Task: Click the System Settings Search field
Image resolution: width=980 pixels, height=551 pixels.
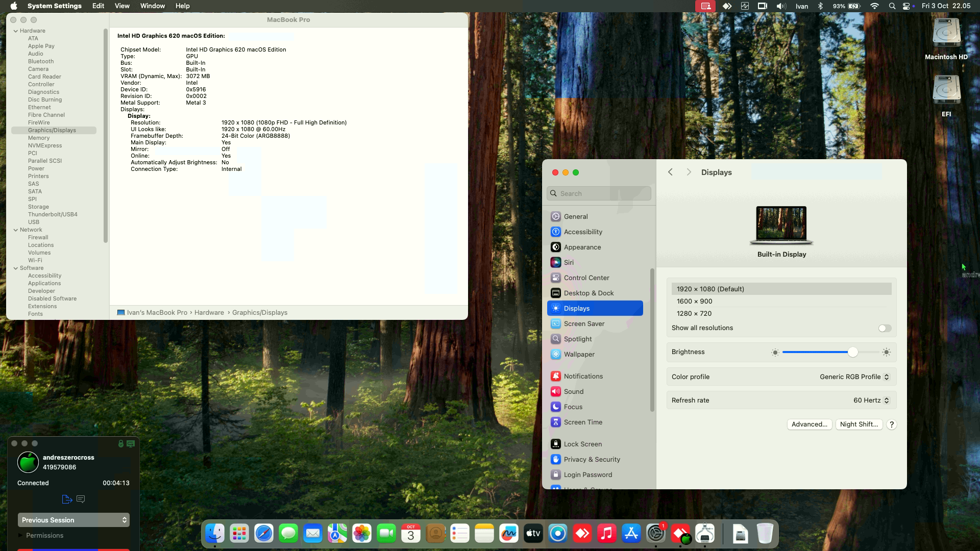Action: (x=599, y=193)
